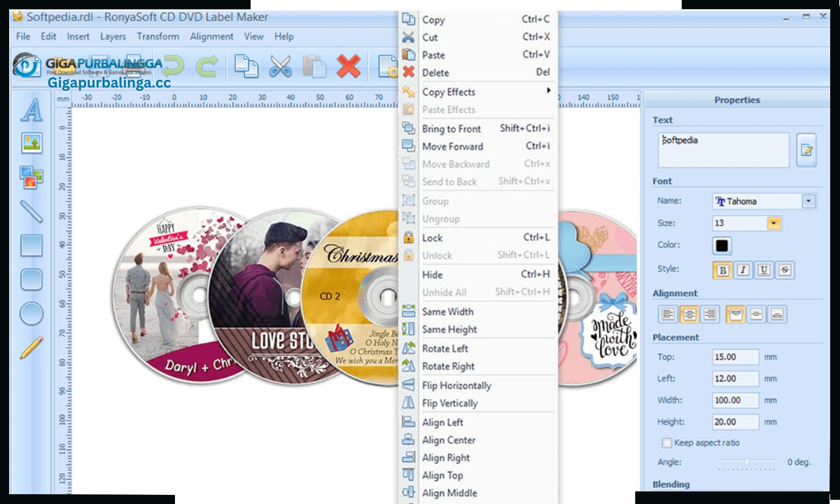Click Move Forward in the context menu

coord(478,146)
